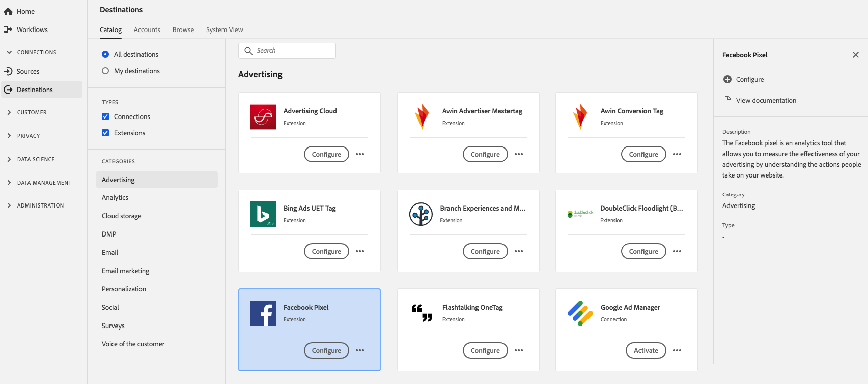Switch to the Accounts tab
The height and width of the screenshot is (384, 868).
coord(147,29)
